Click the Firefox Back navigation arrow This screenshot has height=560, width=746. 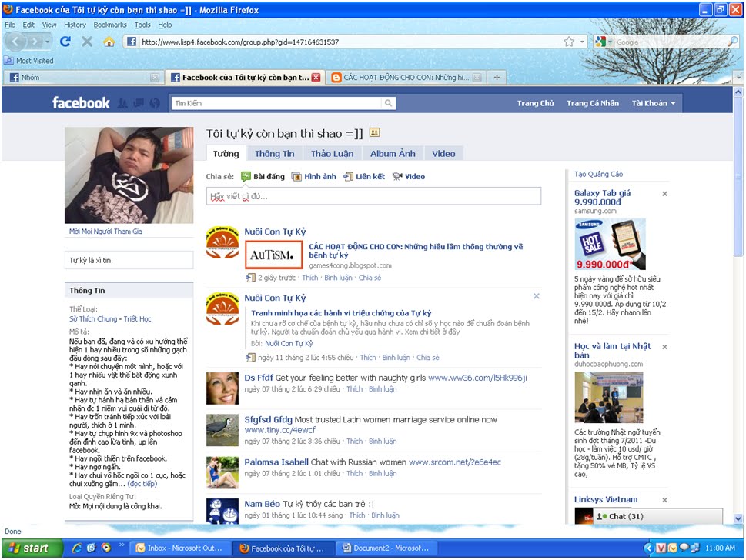tap(15, 42)
